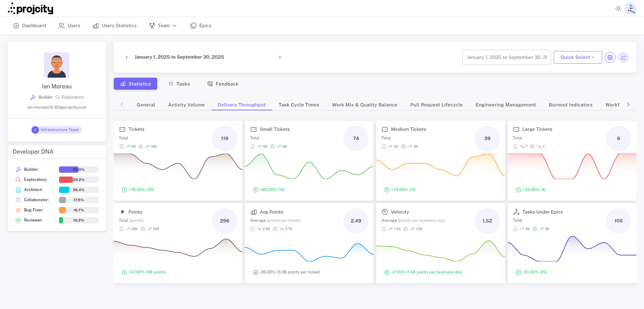Click the email link ian-moreau16-83@projcity.com

(x=57, y=107)
